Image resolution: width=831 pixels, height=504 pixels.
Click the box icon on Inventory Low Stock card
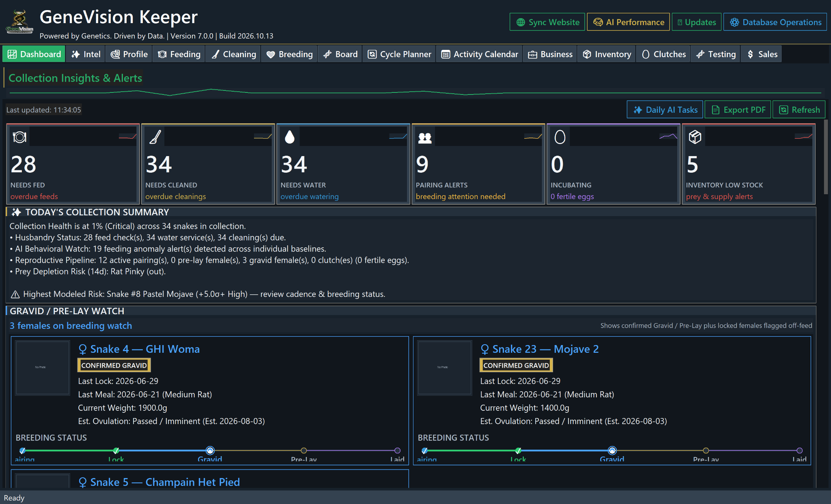point(695,137)
